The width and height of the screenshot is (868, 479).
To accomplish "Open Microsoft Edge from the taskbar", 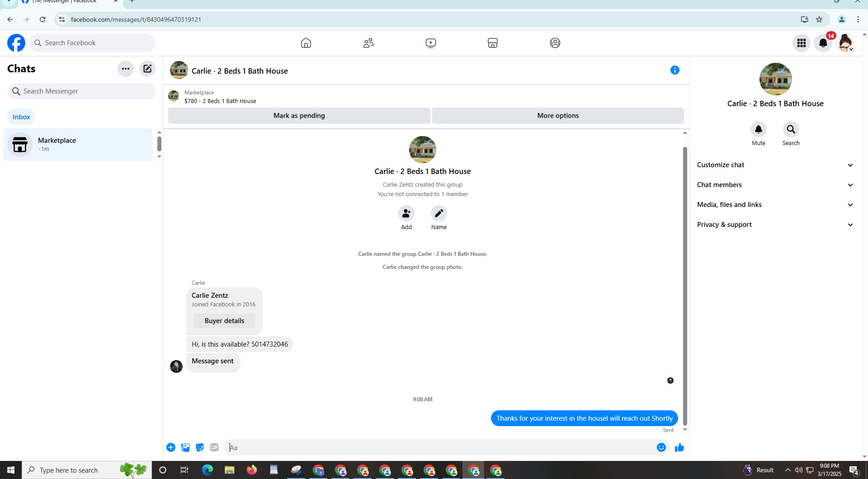I will coord(208,470).
